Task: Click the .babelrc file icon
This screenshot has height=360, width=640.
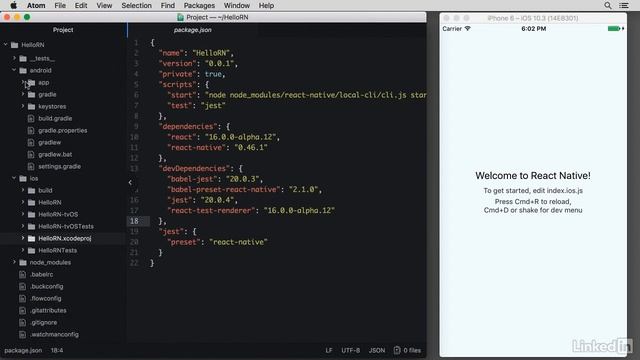Action: pos(22,274)
